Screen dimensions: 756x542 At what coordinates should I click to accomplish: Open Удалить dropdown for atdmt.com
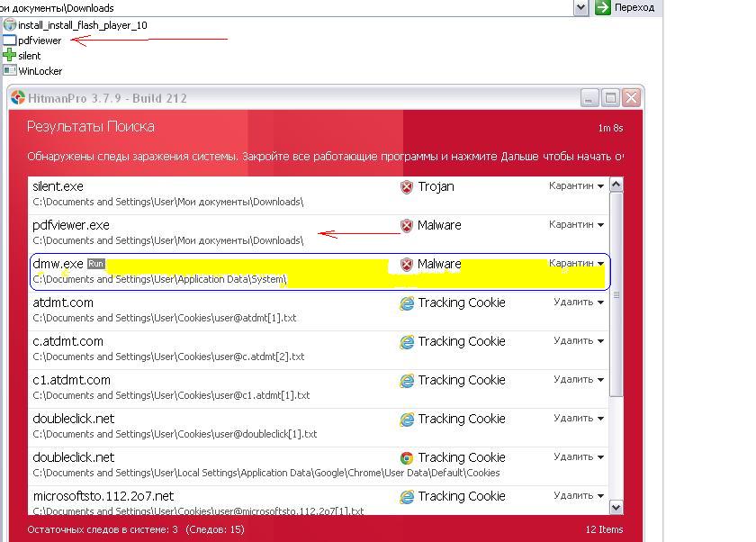coord(579,302)
